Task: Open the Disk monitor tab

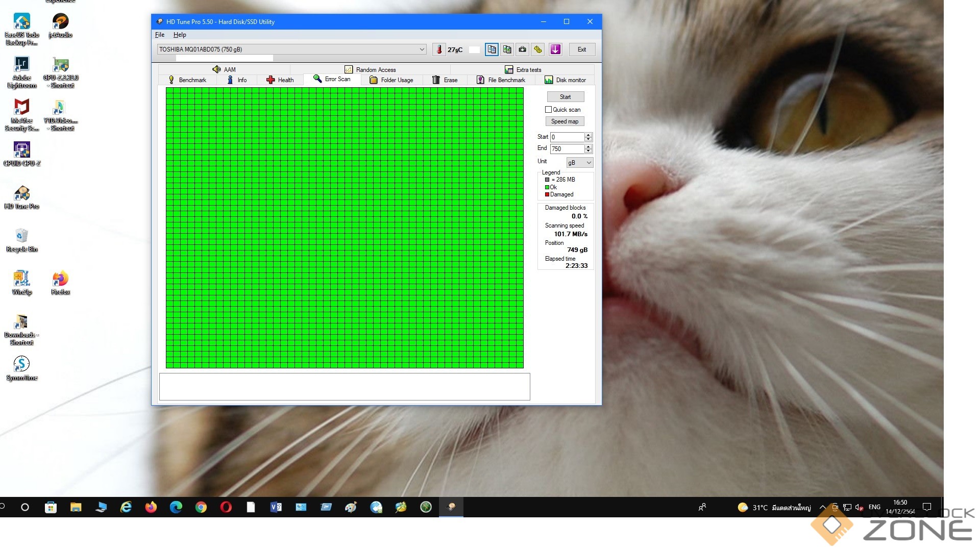Action: tap(565, 80)
